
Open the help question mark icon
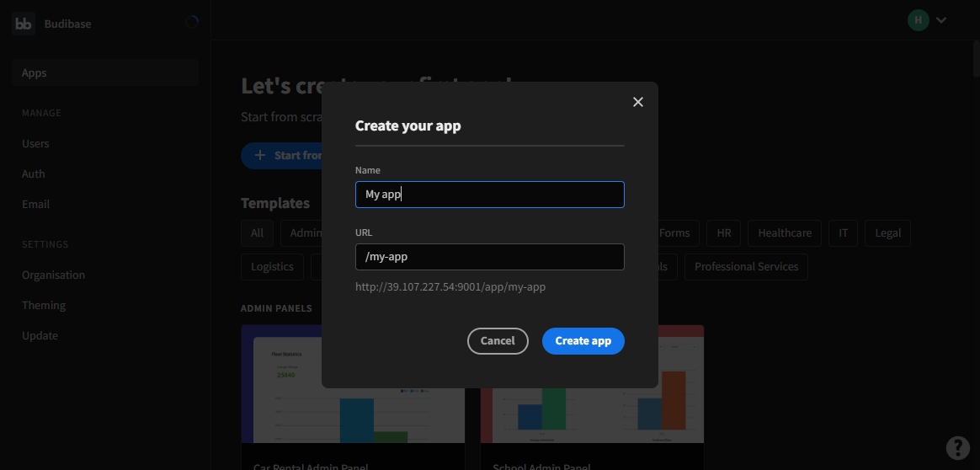click(957, 447)
